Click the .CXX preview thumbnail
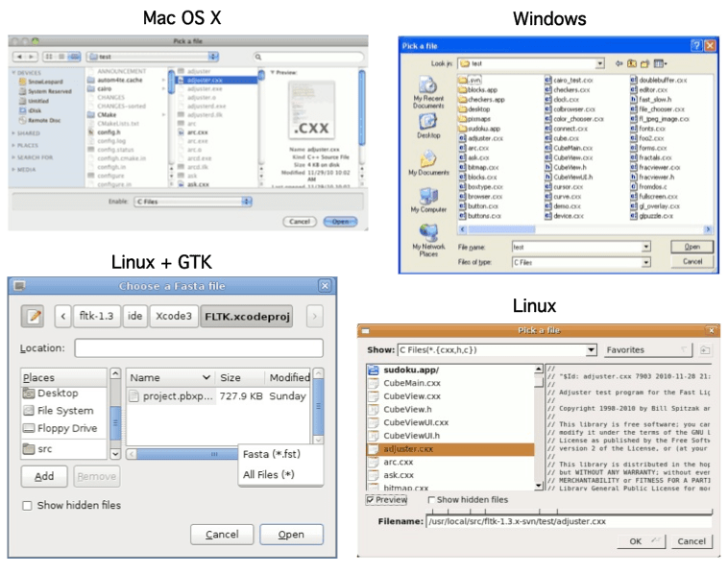 pos(311,110)
